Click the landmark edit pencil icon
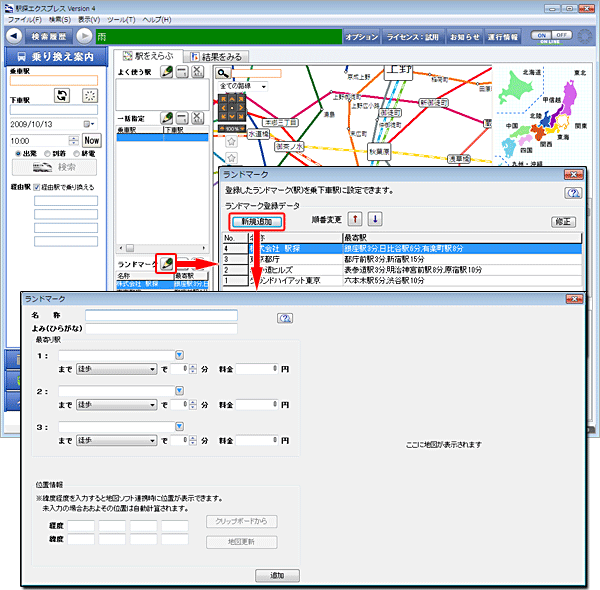600x590 pixels. (166, 262)
